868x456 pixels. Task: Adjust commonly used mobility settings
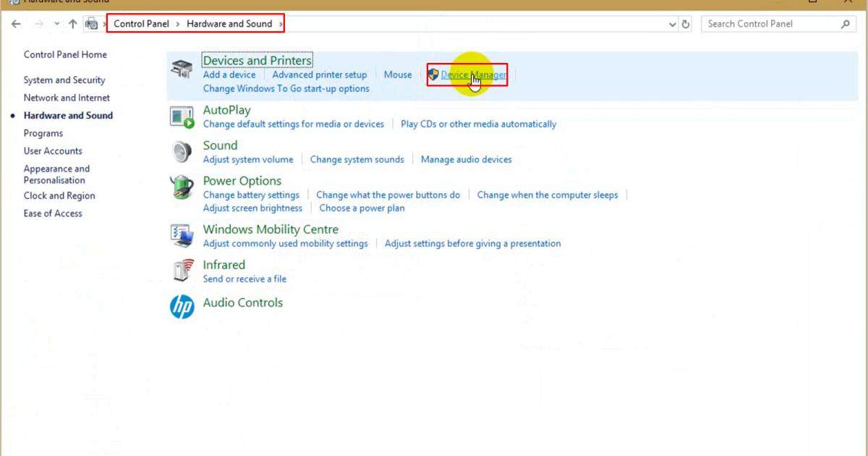(286, 244)
